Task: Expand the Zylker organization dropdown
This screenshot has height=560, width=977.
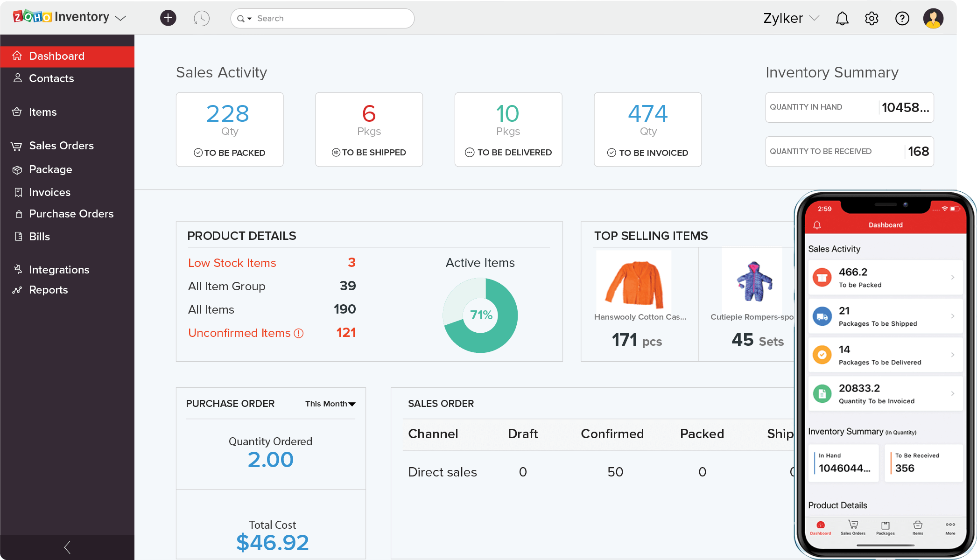Action: (791, 18)
